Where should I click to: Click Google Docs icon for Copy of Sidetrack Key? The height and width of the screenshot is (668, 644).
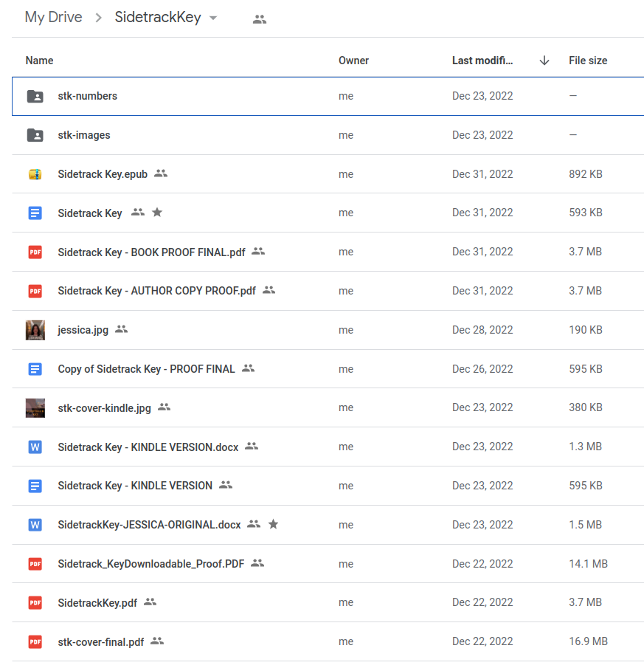(35, 369)
